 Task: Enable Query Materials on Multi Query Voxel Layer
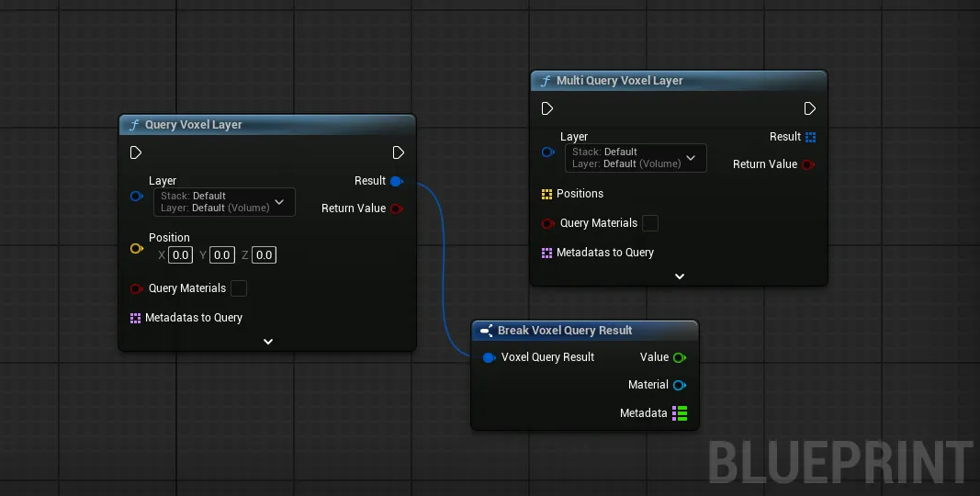[650, 223]
